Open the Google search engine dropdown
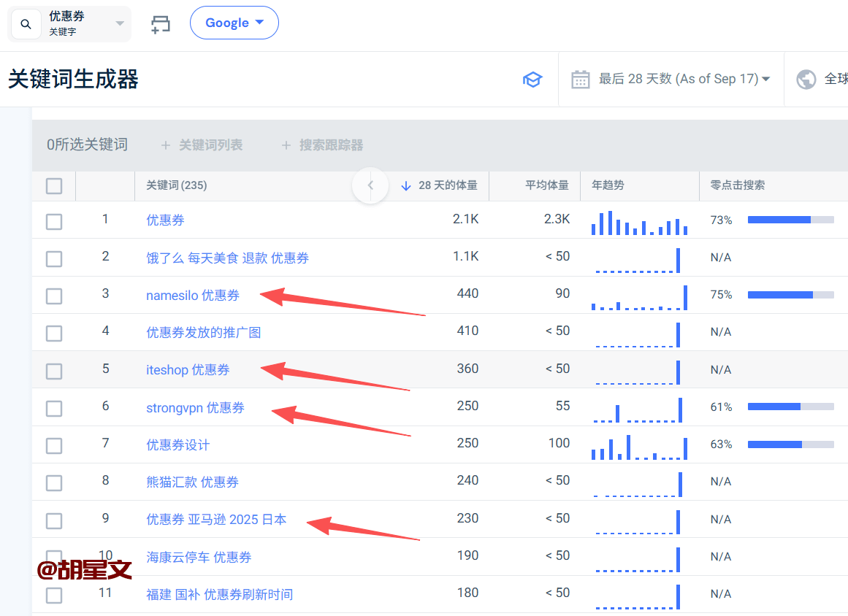 (234, 23)
